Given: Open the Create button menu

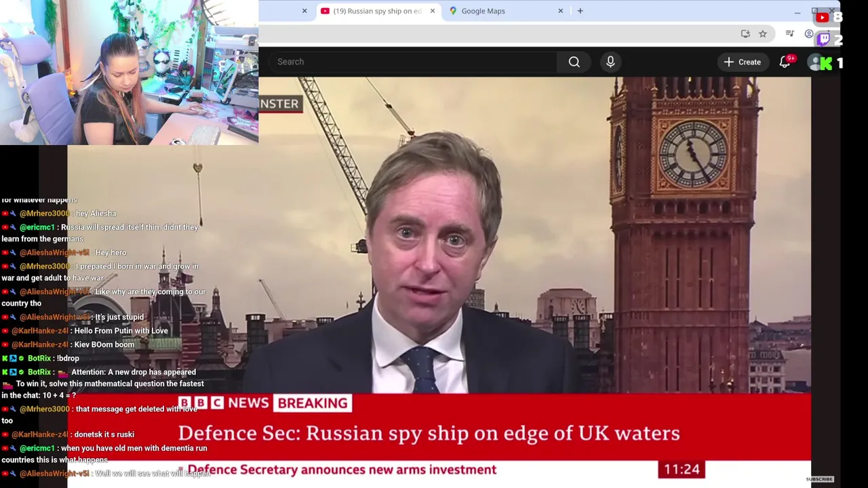Looking at the screenshot, I should coord(742,62).
